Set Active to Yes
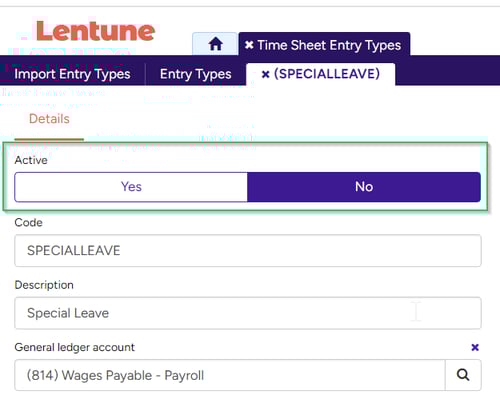 click(x=131, y=187)
